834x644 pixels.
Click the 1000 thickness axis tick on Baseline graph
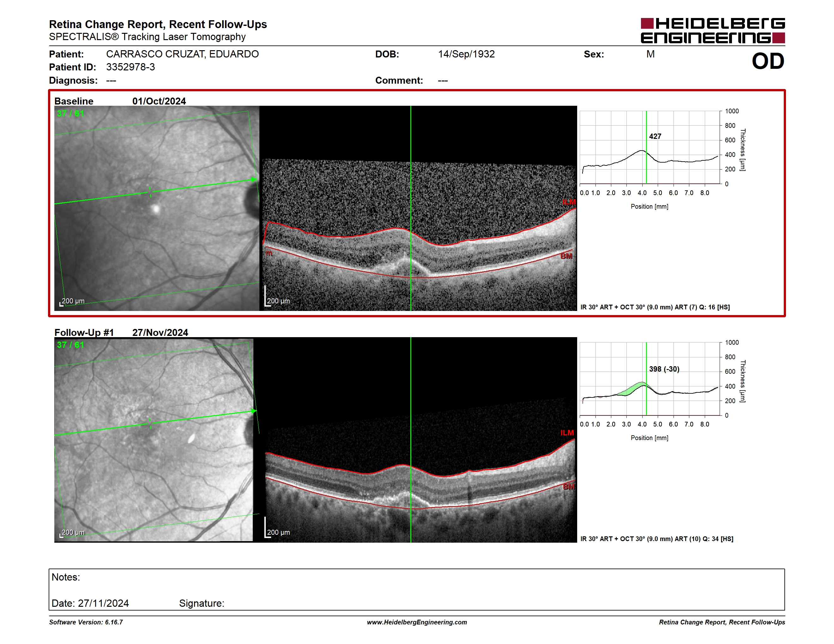point(732,111)
